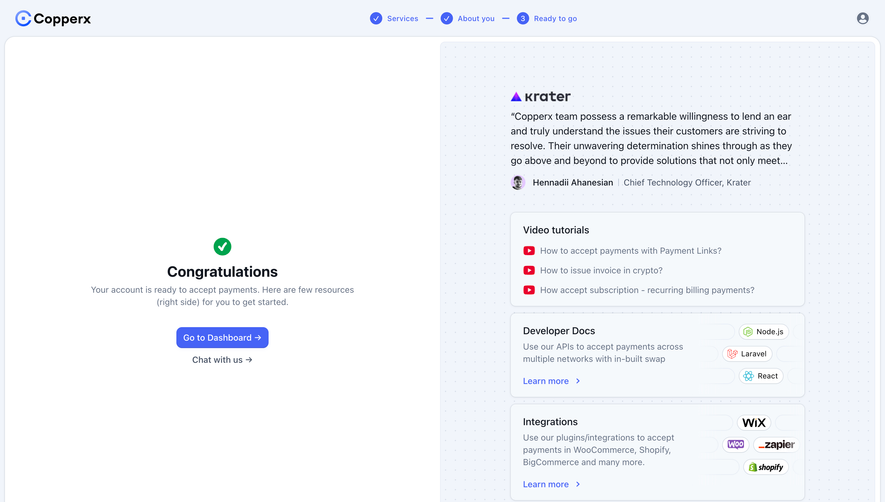Viewport: 885px width, 502px height.
Task: Click the Video tutorials heading
Action: (556, 230)
